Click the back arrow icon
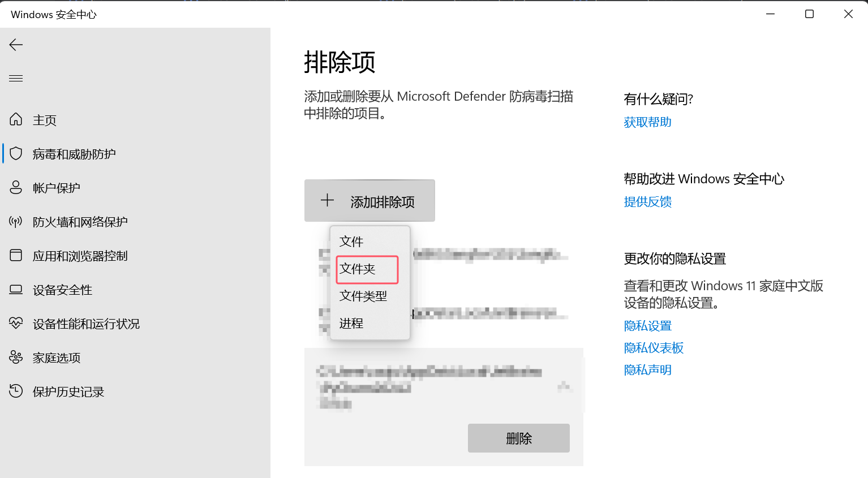868x478 pixels. [16, 45]
